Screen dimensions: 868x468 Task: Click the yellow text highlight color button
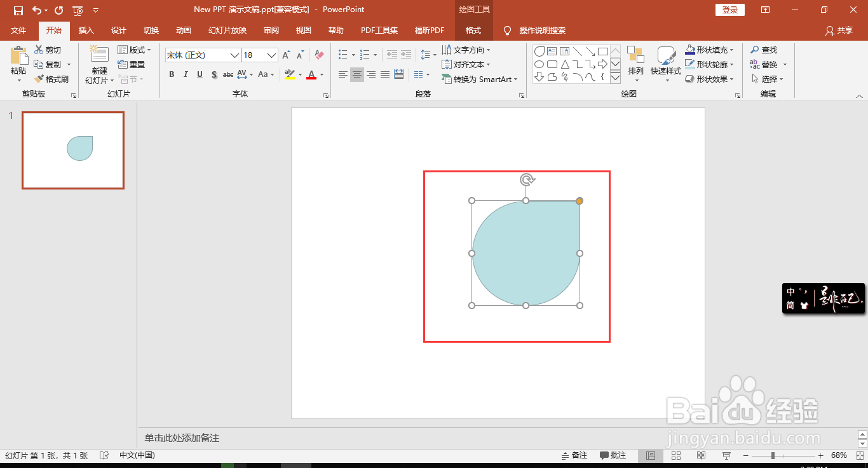289,75
